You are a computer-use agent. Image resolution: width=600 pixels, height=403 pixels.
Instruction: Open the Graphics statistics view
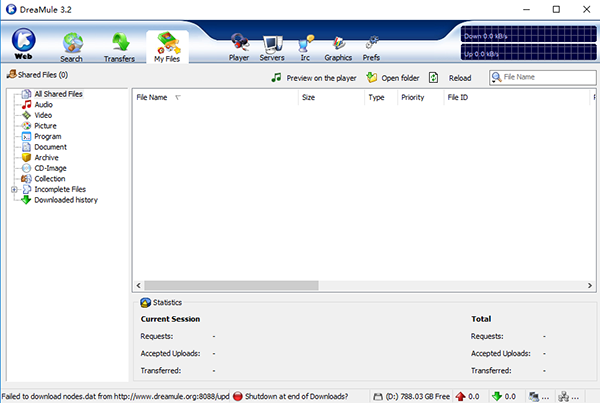pyautogui.click(x=338, y=47)
